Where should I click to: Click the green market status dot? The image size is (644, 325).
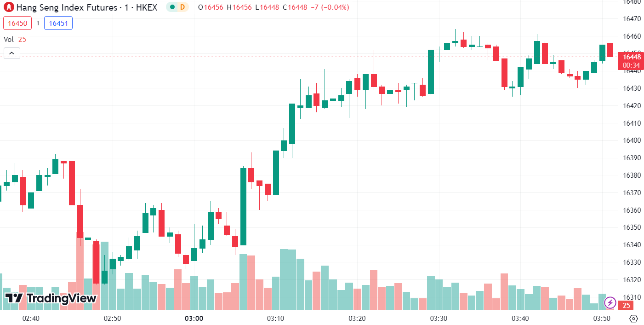[x=172, y=7]
